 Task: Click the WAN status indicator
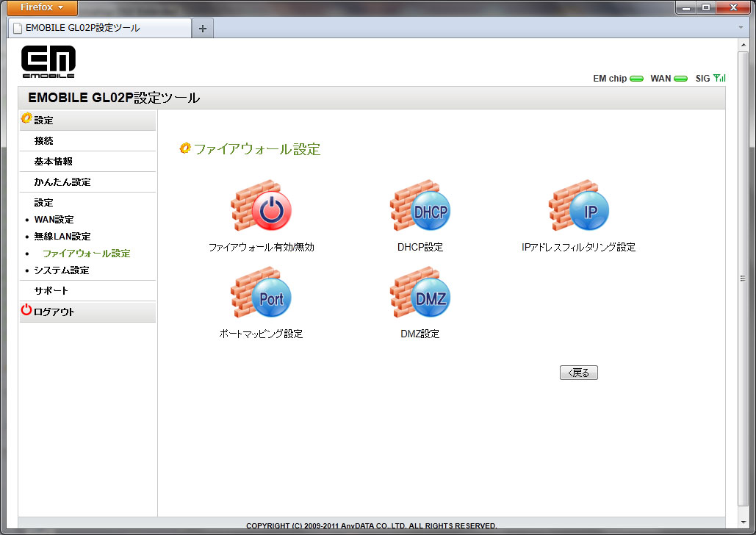680,79
